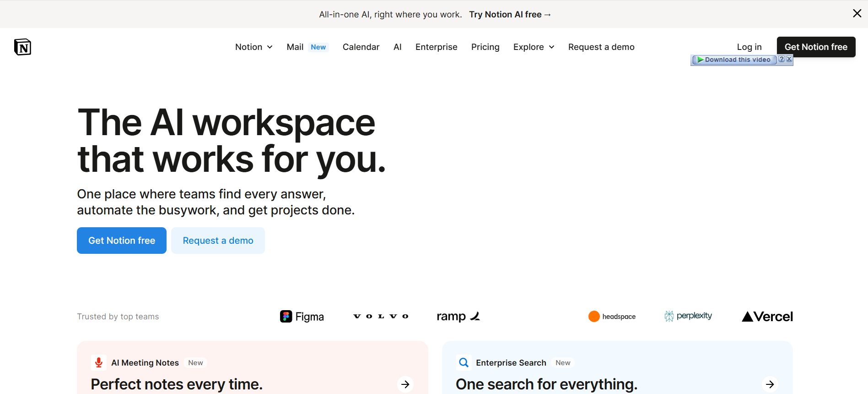Click the Perfect notes every time heading
Viewport: 868px width, 394px height.
pos(177,384)
